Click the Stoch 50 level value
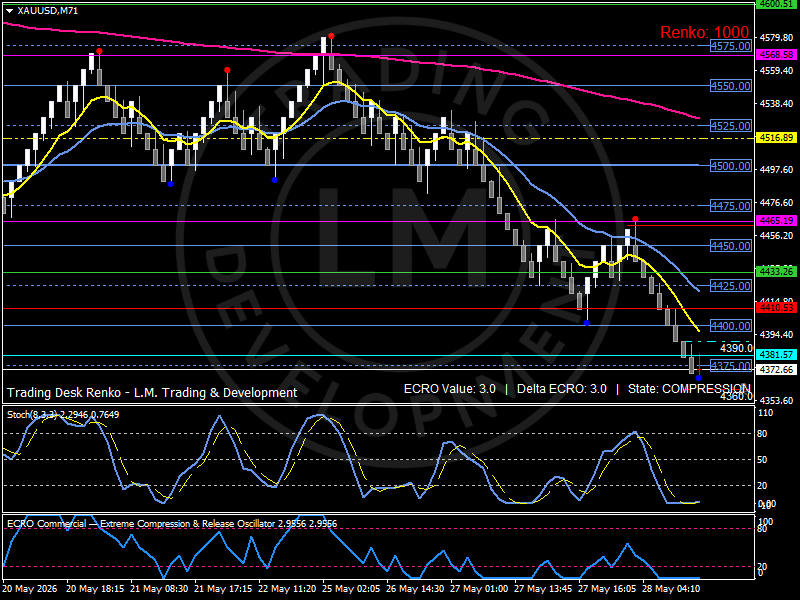 coord(762,460)
